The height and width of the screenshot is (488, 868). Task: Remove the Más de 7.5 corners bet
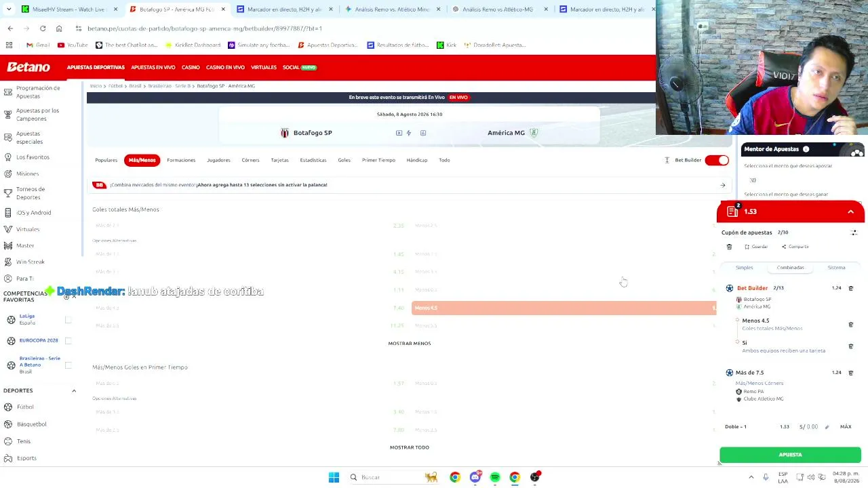coord(851,373)
